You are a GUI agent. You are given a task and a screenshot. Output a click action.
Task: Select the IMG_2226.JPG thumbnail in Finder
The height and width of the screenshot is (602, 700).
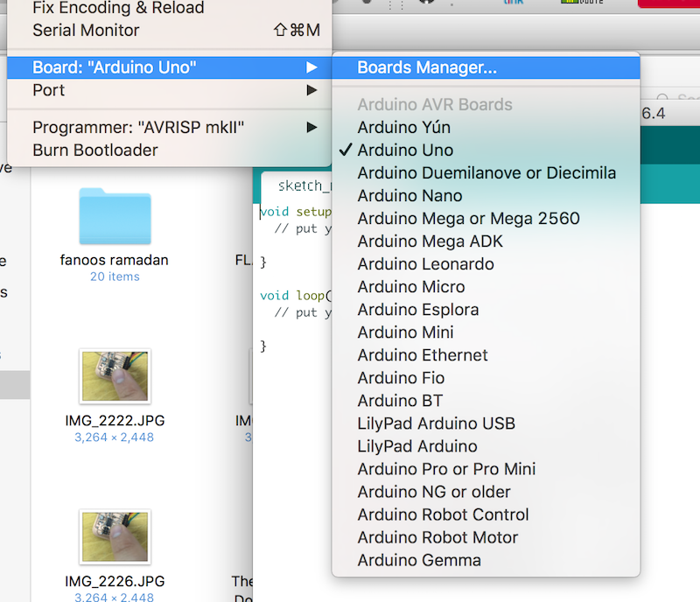pyautogui.click(x=115, y=536)
